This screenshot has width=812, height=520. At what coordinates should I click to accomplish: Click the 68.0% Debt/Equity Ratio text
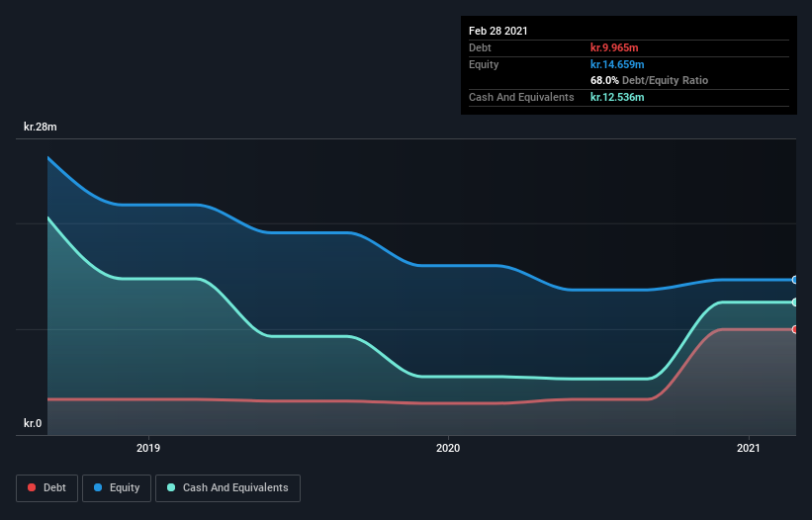click(x=650, y=80)
